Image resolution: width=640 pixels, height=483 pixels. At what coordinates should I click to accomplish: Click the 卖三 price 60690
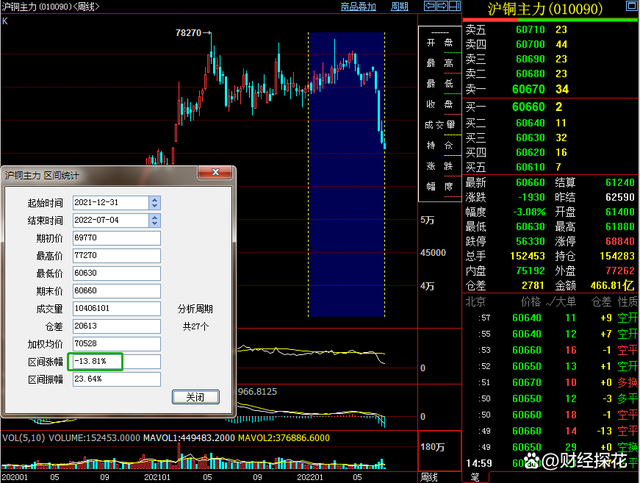(x=530, y=59)
